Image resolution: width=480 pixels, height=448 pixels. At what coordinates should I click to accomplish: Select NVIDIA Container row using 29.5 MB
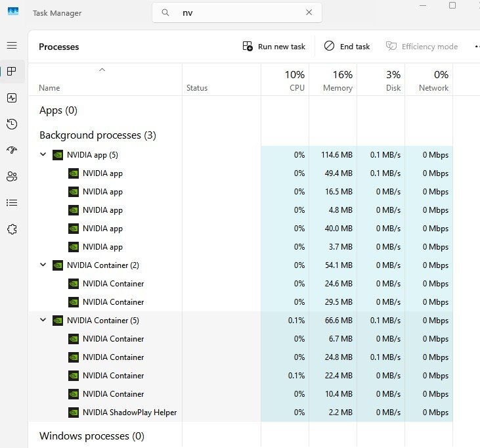click(x=240, y=302)
